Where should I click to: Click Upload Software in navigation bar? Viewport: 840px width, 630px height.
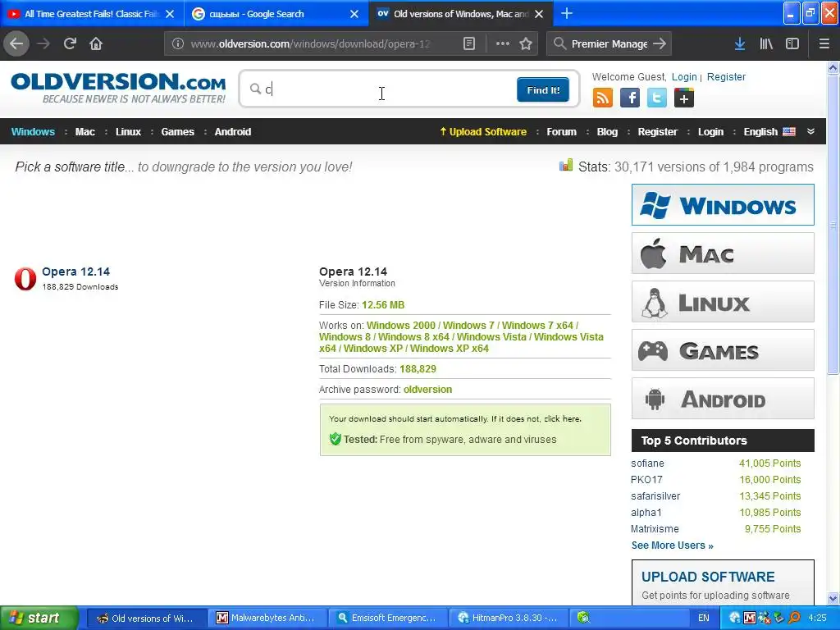click(483, 132)
